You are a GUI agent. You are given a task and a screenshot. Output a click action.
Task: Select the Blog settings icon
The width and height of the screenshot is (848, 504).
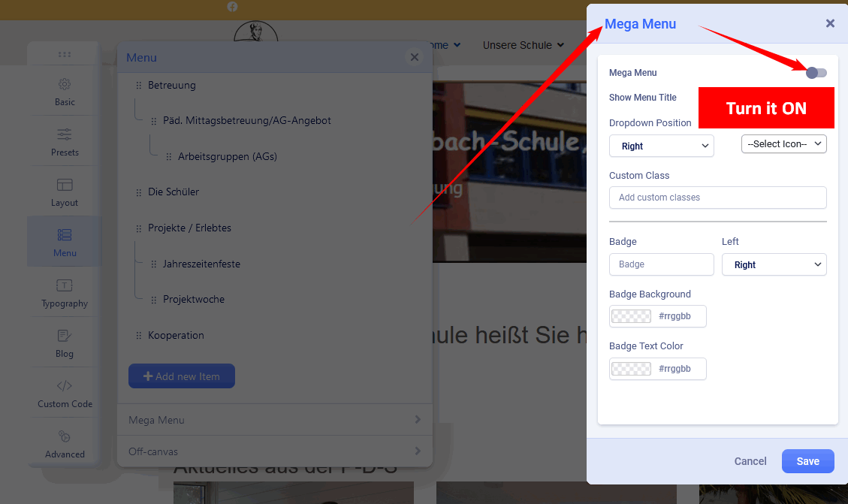pyautogui.click(x=65, y=336)
